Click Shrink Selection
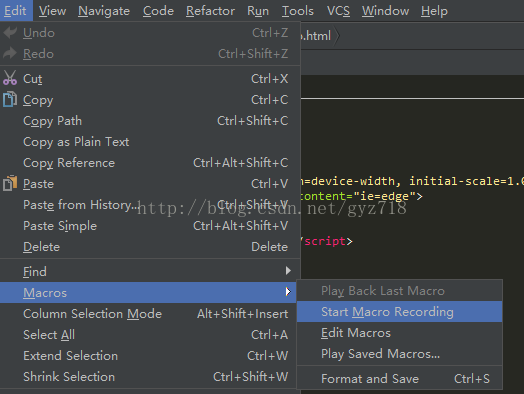524x394 pixels. click(x=150, y=377)
